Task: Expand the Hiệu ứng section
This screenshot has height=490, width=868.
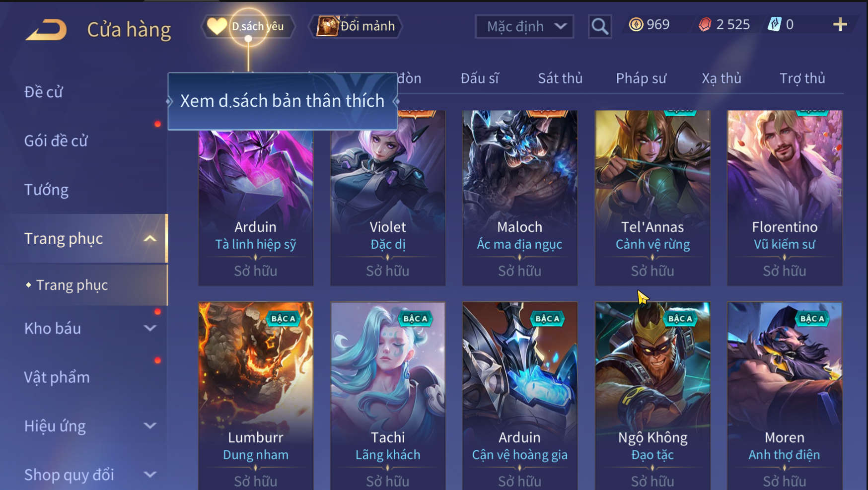Action: pyautogui.click(x=150, y=426)
